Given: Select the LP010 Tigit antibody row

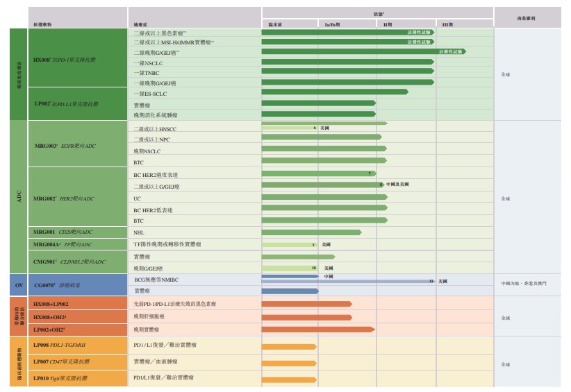Looking at the screenshot, I should click(78, 378).
